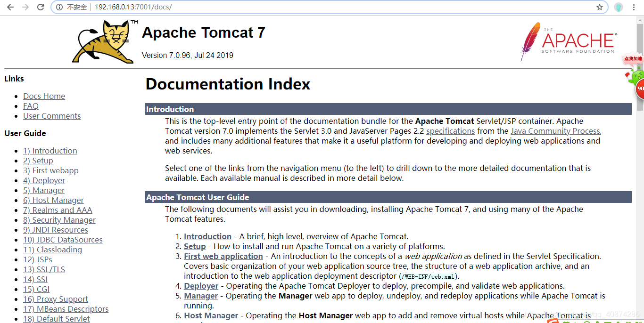
Task: Open 8) Security Manager link
Action: click(59, 220)
